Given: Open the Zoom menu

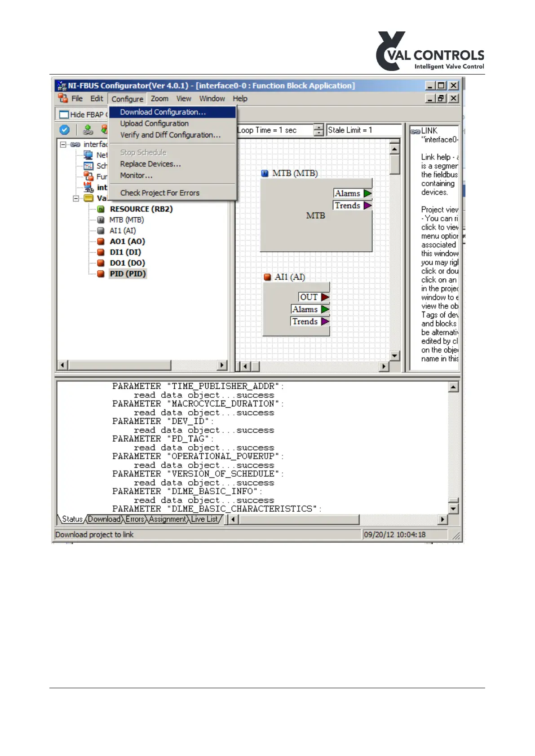Looking at the screenshot, I should coord(159,98).
